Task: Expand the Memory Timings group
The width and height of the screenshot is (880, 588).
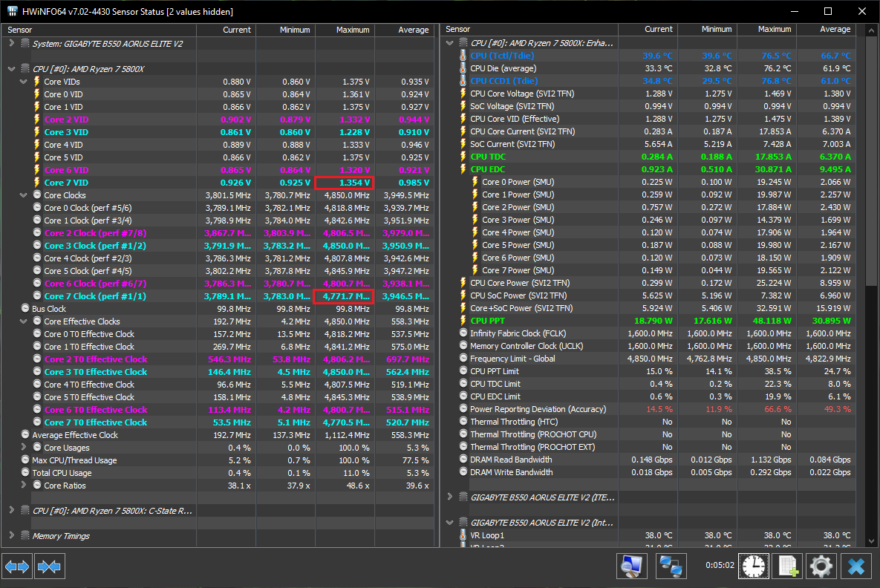Action: tap(12, 535)
